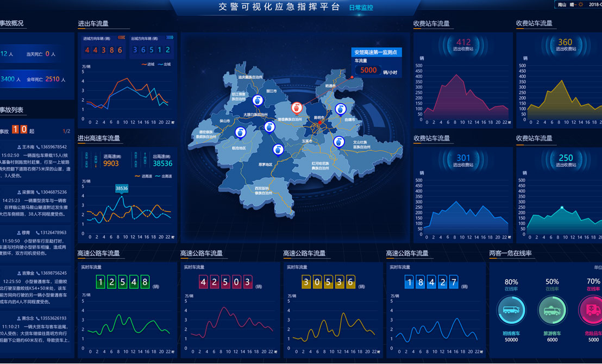Click the camera marker above 临沧地区
Screen dimensions: 602x364
click(240, 133)
